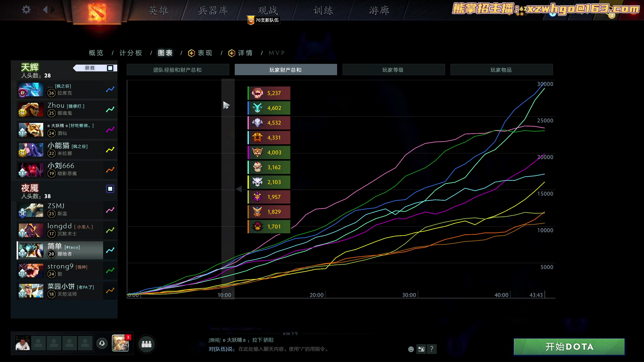Toggle the 天辉 team graph visibility checkbox
This screenshot has width=644, height=362.
pos(110,68)
